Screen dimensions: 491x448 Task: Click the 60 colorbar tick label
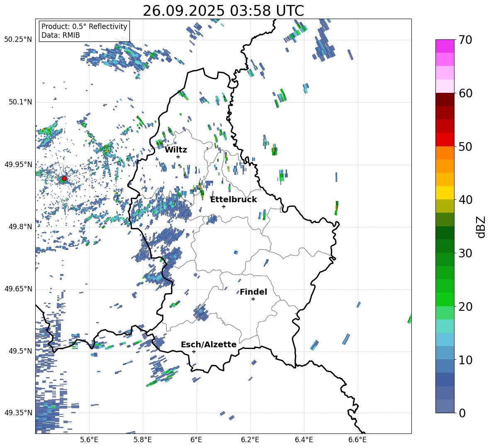click(465, 93)
